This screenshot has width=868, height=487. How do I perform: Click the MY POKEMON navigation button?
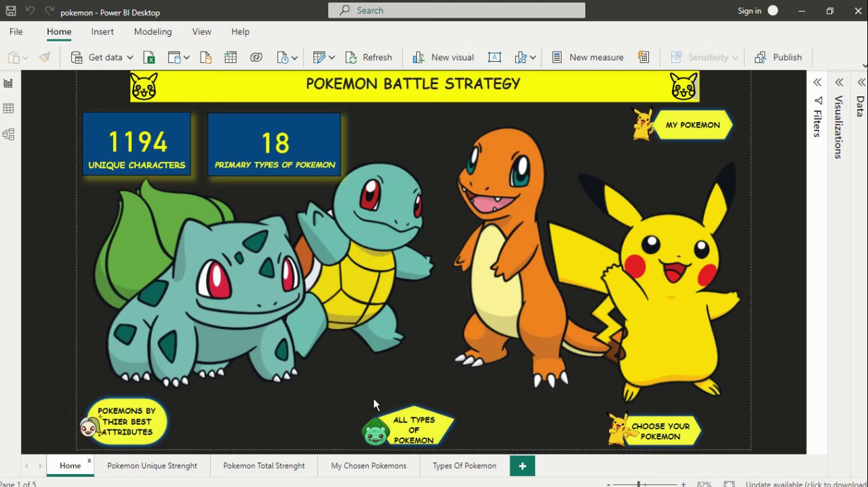pyautogui.click(x=692, y=125)
